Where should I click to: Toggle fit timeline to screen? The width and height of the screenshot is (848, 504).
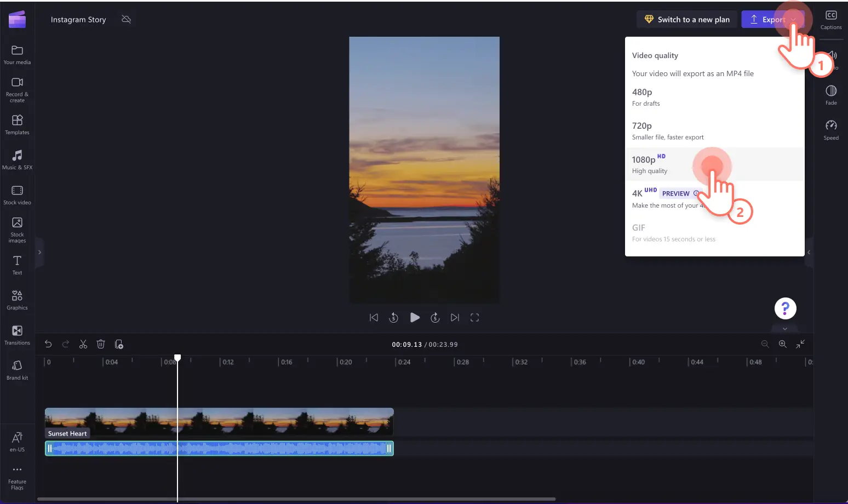tap(800, 344)
